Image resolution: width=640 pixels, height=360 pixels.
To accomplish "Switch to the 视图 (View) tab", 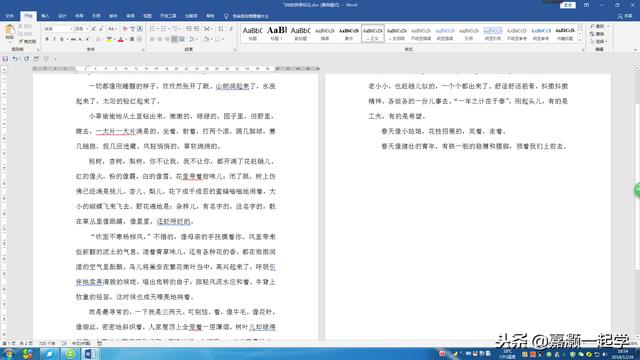I will 147,16.
